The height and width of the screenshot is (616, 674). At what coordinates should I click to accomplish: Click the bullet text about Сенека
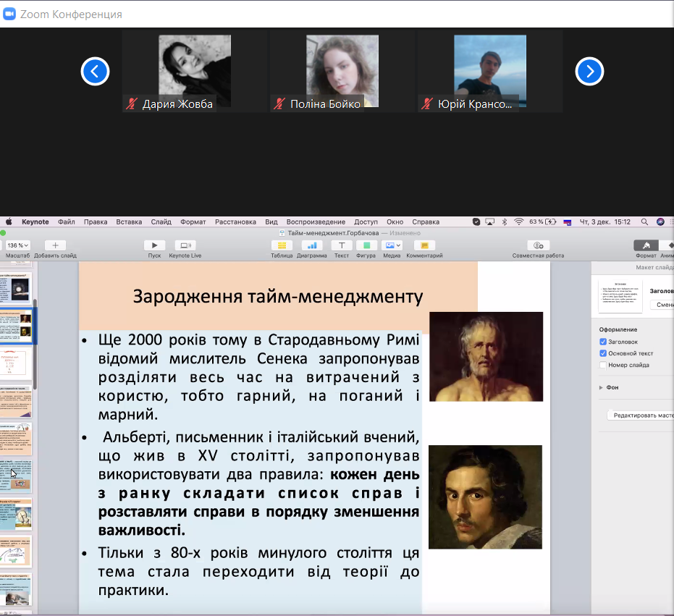(258, 377)
